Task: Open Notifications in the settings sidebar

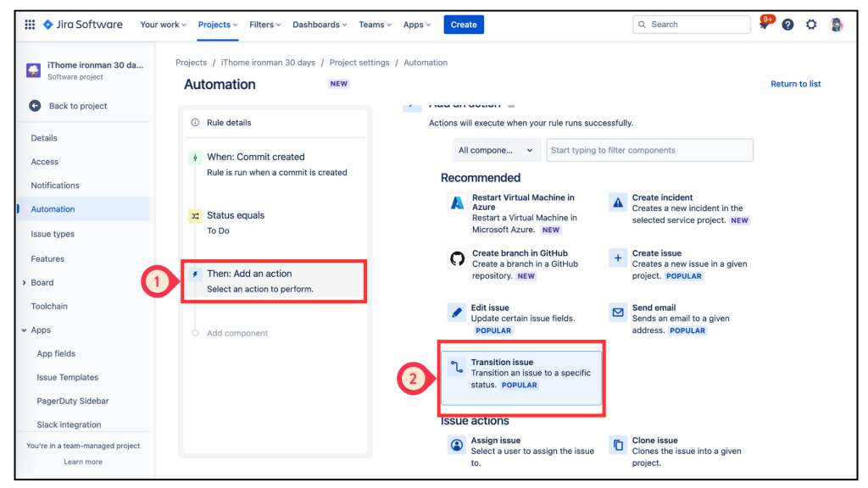Action: coord(55,186)
